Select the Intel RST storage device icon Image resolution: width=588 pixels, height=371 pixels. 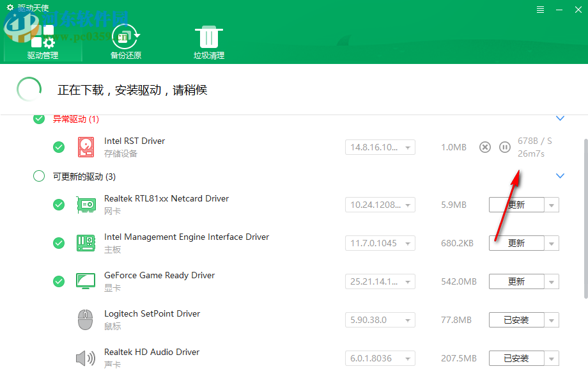[x=86, y=146]
